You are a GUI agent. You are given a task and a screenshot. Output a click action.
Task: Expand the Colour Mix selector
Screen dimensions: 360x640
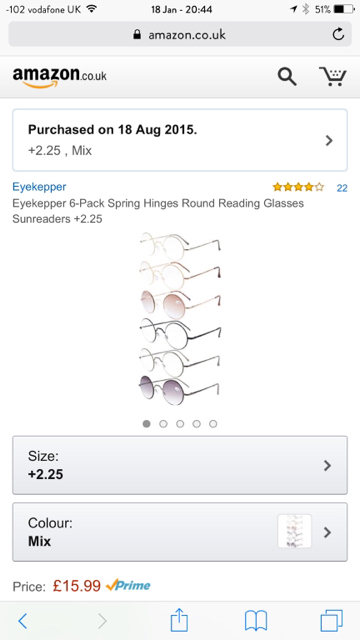click(x=180, y=532)
